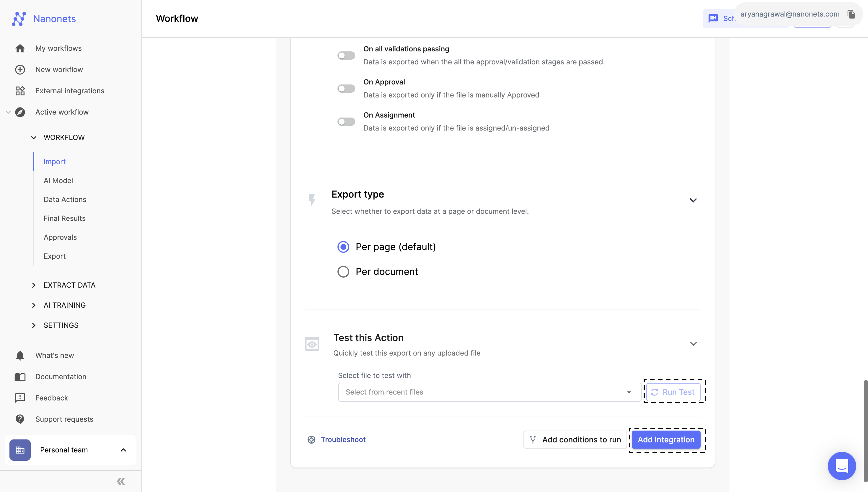This screenshot has height=492, width=868.
Task: Expand the AI TRAINING section
Action: (34, 305)
